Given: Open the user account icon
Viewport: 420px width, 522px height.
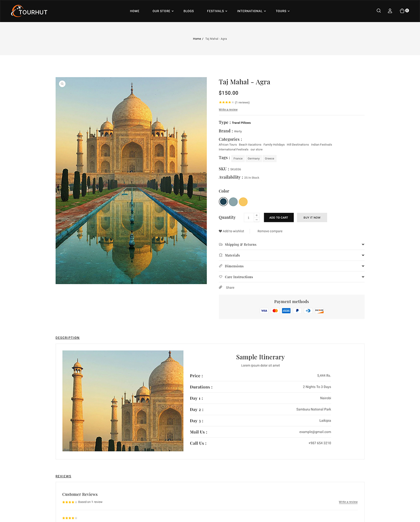Looking at the screenshot, I should point(390,11).
